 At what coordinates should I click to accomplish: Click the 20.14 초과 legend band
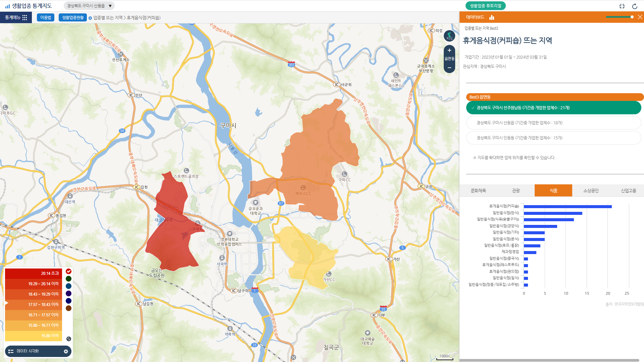click(34, 274)
